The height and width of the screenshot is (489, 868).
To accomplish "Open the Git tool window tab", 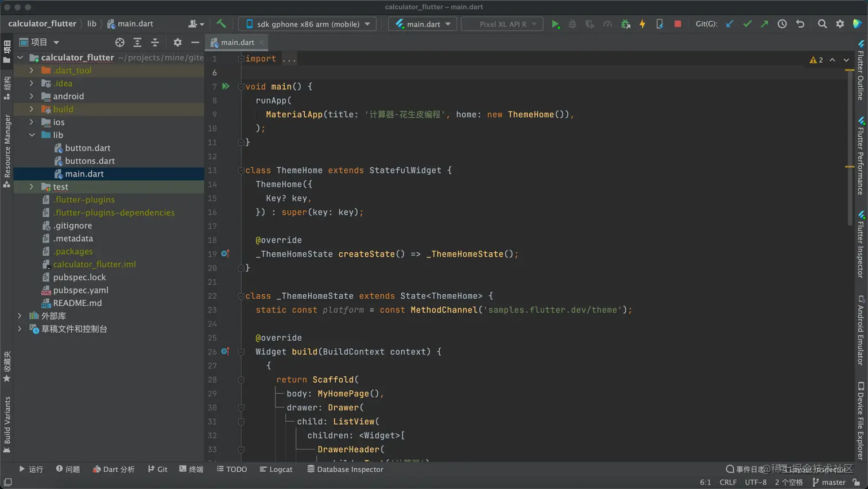I will [157, 469].
